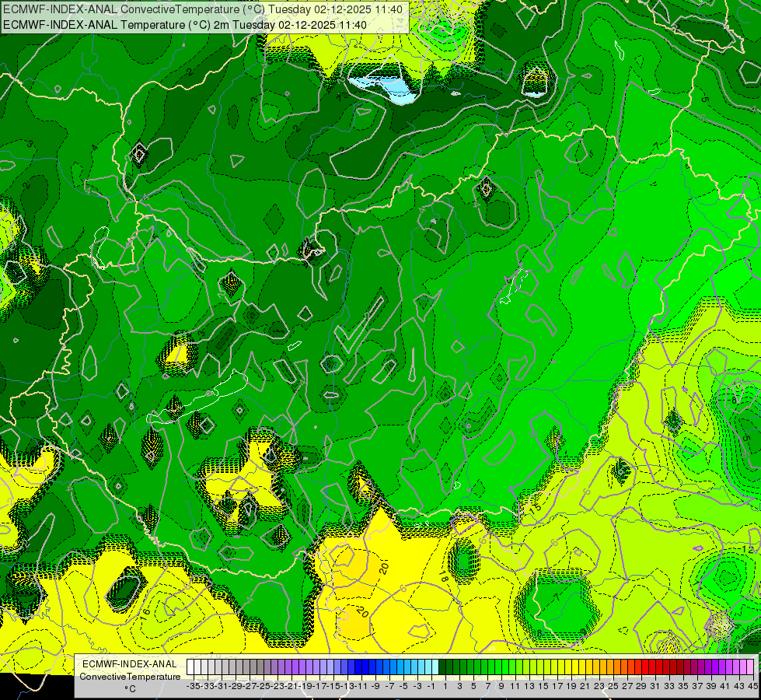Screen dimensions: 761x700
Task: Click the 12 contour label near the right edge
Action: [749, 549]
